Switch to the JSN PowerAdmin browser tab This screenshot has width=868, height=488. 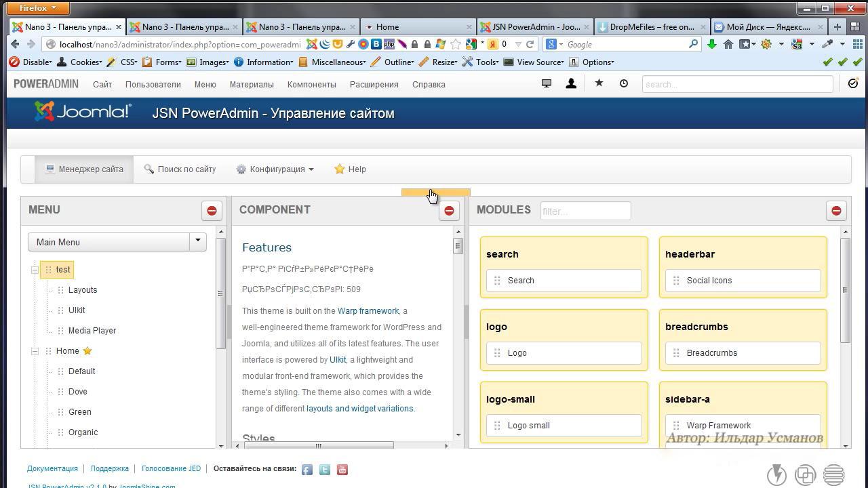[x=534, y=27]
